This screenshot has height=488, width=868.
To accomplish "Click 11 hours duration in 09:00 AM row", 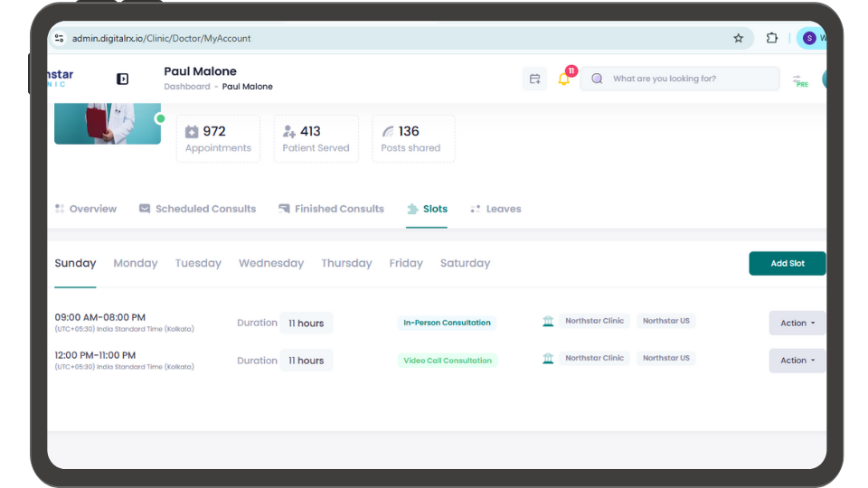I will coord(307,324).
